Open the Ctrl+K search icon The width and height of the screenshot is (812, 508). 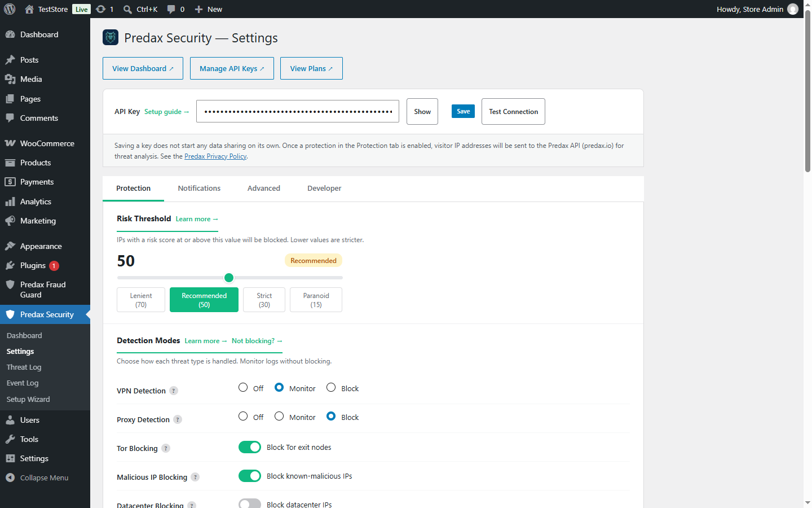click(x=128, y=9)
